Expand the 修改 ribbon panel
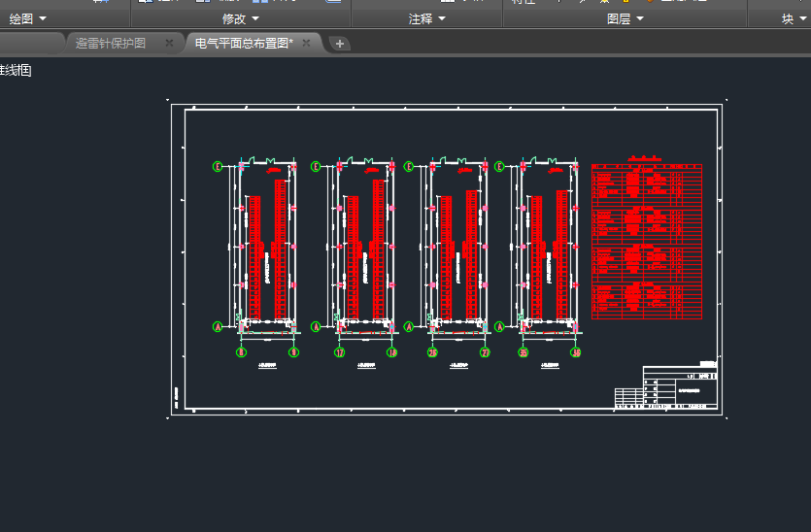811x532 pixels. (241, 19)
